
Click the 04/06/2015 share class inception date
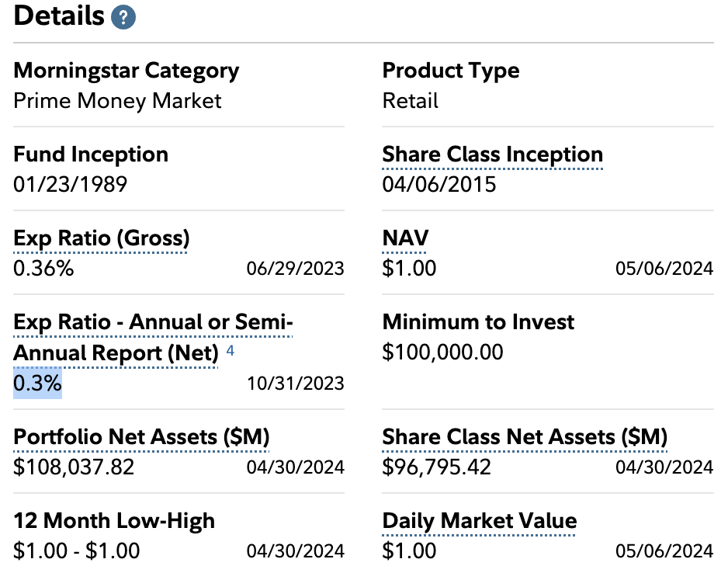pyautogui.click(x=439, y=185)
